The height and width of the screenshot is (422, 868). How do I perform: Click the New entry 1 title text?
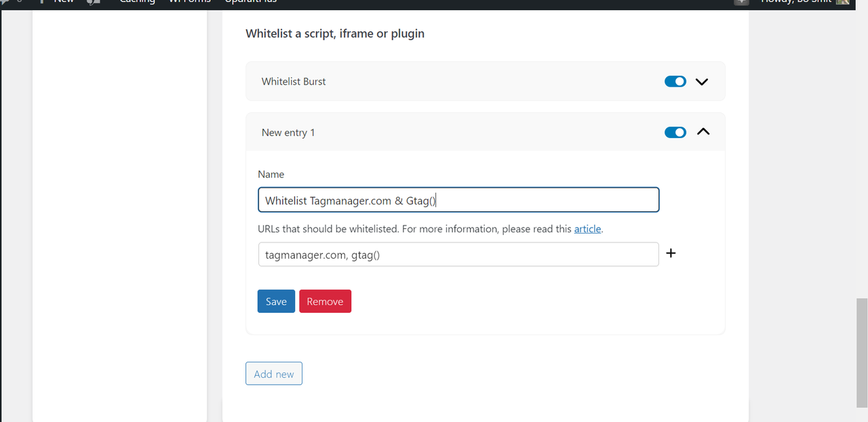[288, 133]
